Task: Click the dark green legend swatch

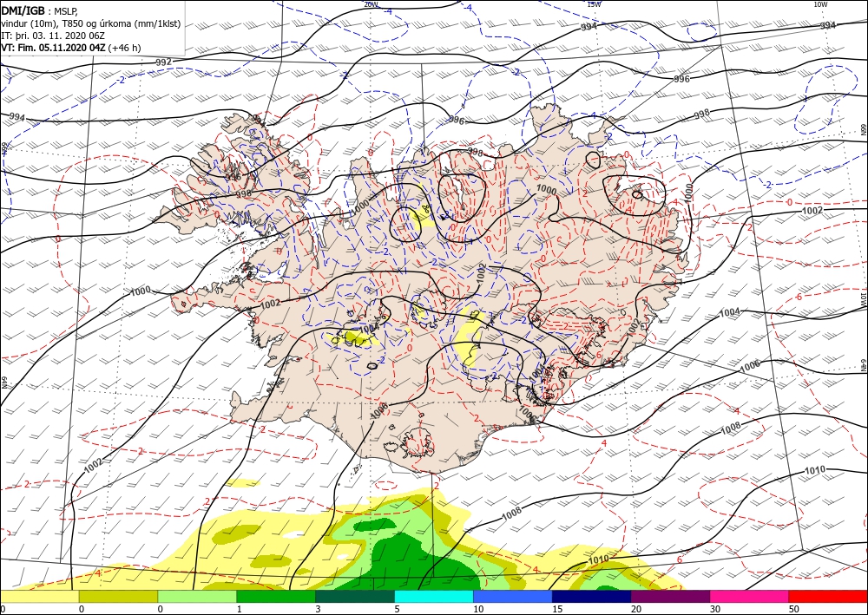Action: [355, 596]
